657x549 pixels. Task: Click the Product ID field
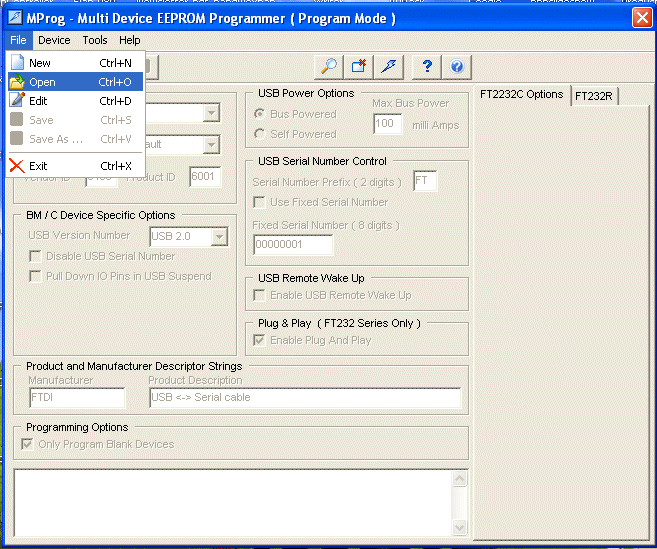(x=205, y=176)
